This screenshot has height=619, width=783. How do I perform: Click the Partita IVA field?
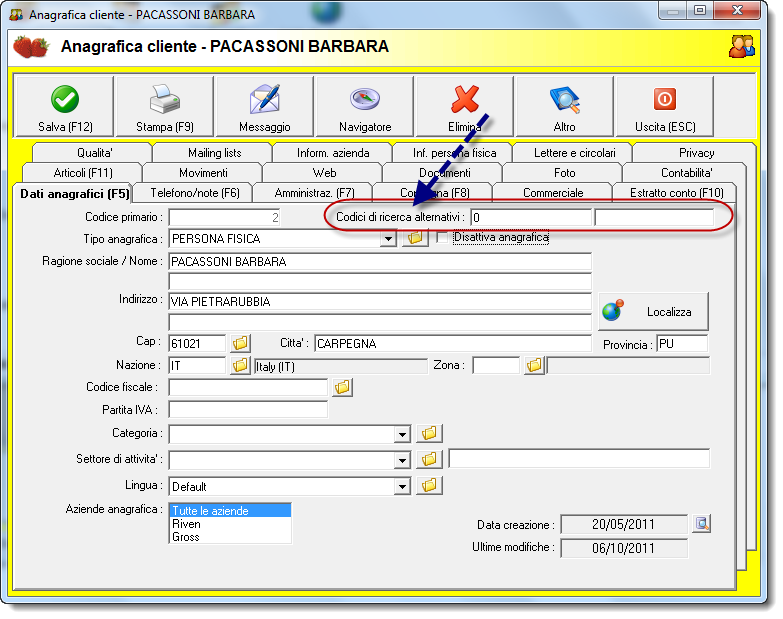pyautogui.click(x=248, y=409)
